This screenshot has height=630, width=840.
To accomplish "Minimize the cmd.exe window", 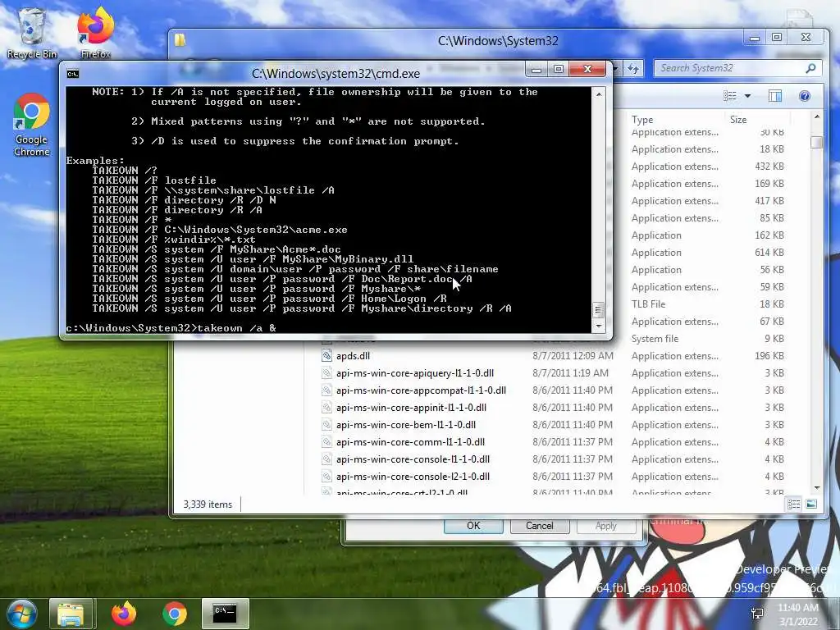I will (x=536, y=69).
